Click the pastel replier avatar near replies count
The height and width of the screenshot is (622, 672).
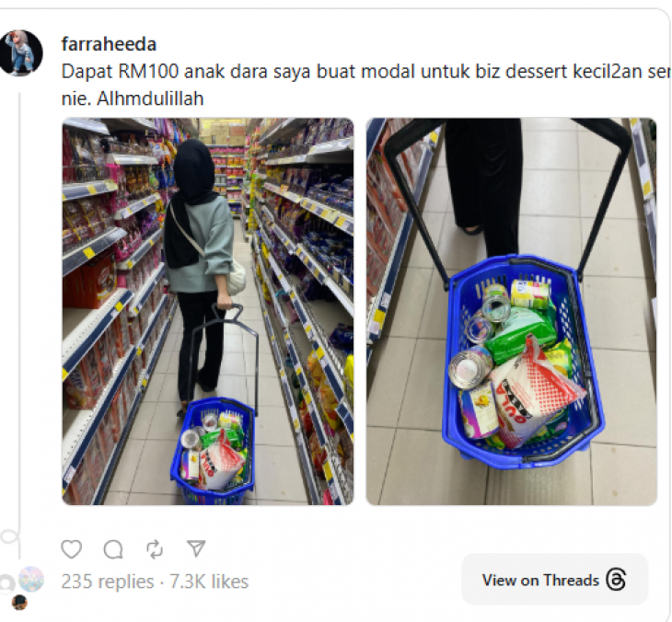pyautogui.click(x=31, y=579)
